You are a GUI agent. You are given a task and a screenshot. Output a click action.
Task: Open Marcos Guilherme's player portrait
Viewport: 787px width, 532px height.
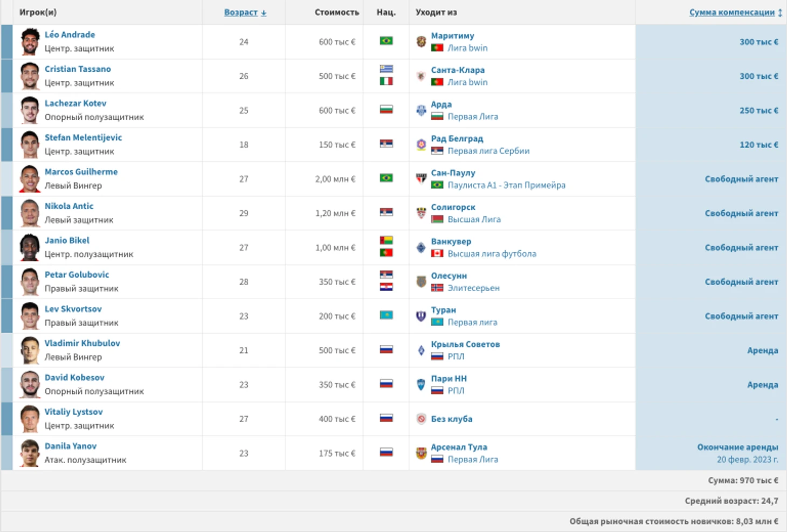pos(30,178)
